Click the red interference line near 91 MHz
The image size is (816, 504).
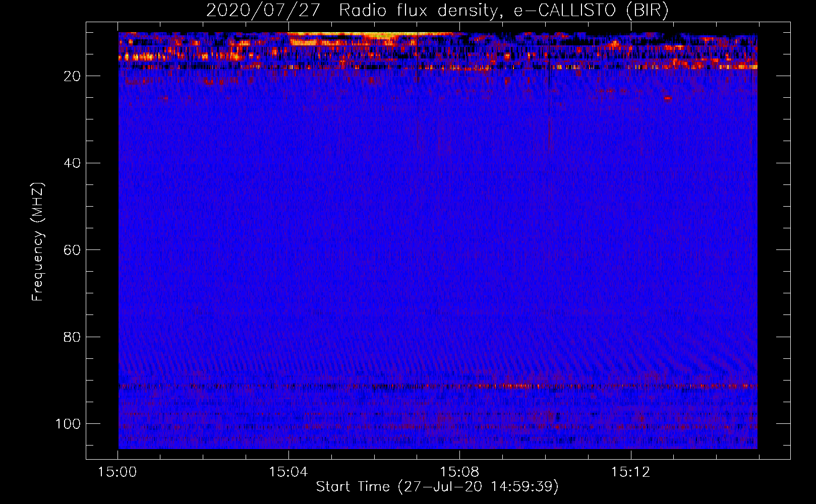438,387
